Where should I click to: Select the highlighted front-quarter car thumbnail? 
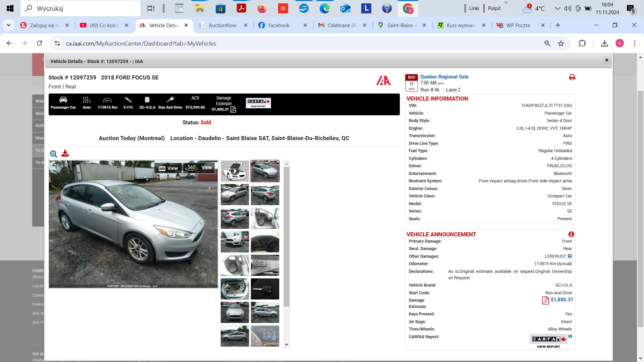click(265, 171)
